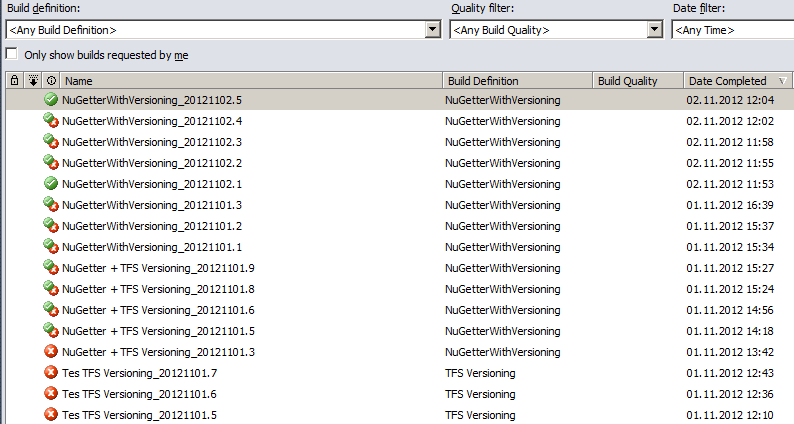The height and width of the screenshot is (424, 794).
Task: Select Tes TFS Versioning_20121101.6 build
Action: click(139, 394)
